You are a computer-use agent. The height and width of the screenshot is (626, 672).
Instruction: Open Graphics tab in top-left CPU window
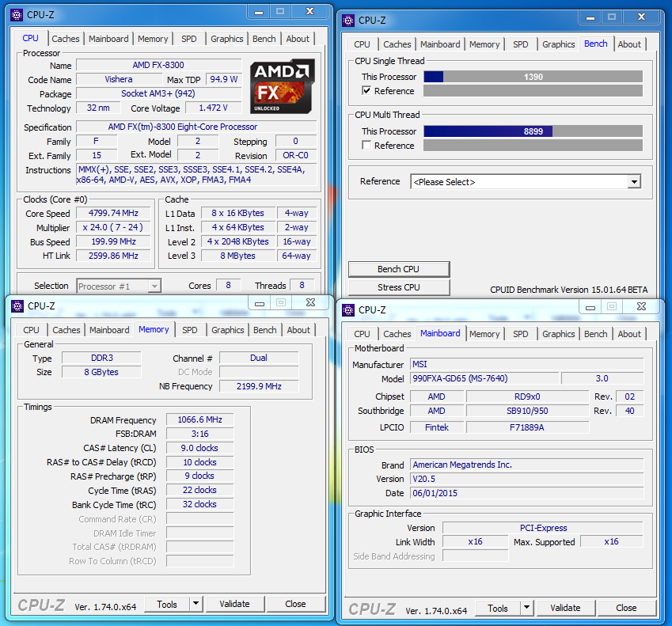[x=226, y=39]
